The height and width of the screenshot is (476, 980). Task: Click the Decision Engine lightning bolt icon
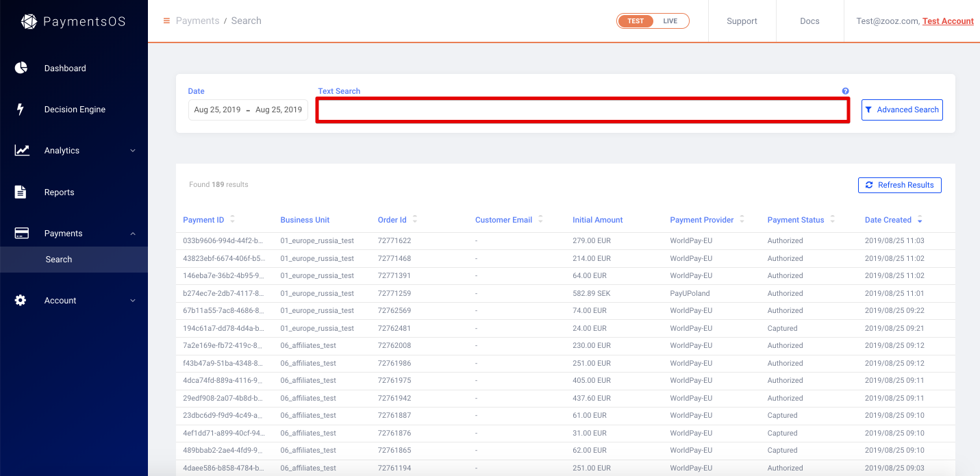pyautogui.click(x=21, y=109)
